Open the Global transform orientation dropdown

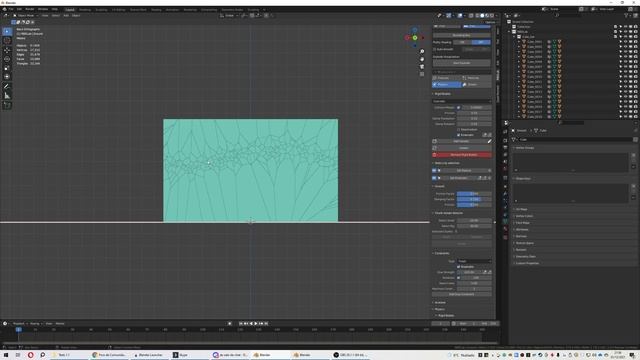click(229, 16)
